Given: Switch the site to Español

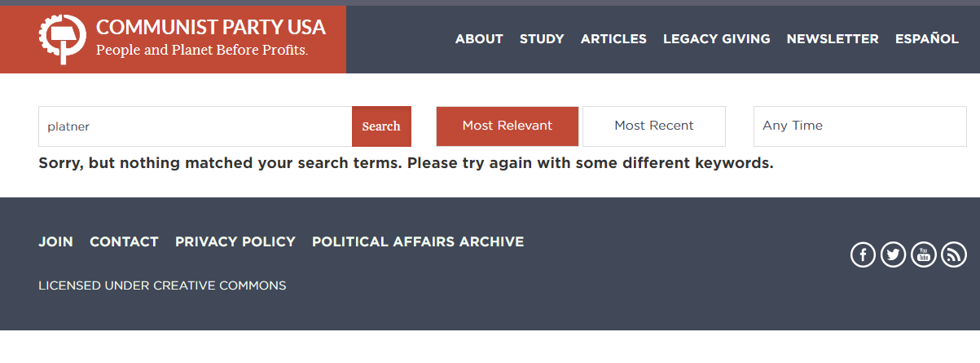Looking at the screenshot, I should [926, 39].
